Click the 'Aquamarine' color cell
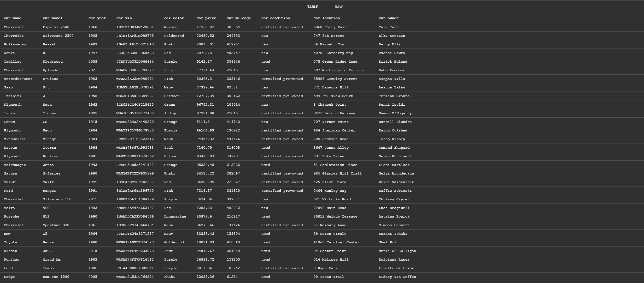The image size is (644, 283). [175, 216]
